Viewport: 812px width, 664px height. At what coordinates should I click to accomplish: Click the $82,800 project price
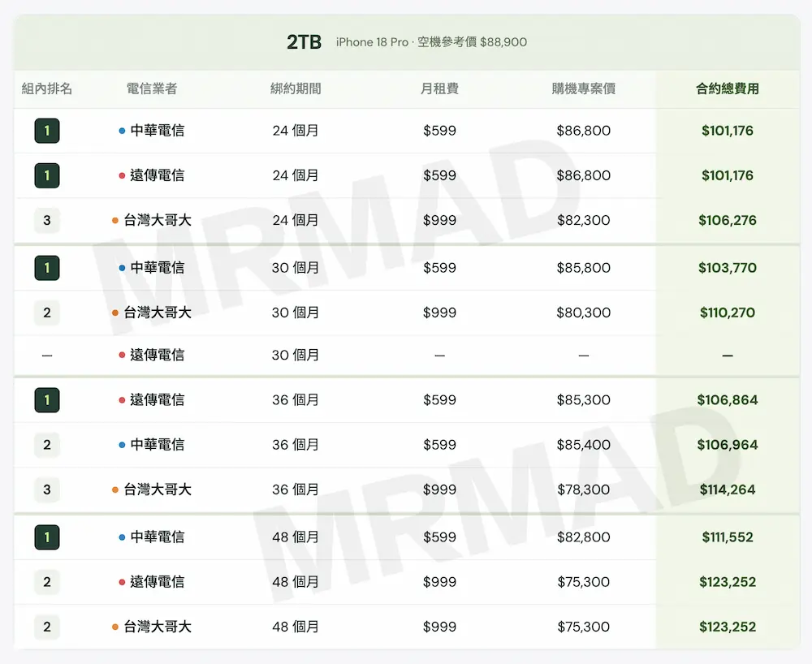[584, 537]
